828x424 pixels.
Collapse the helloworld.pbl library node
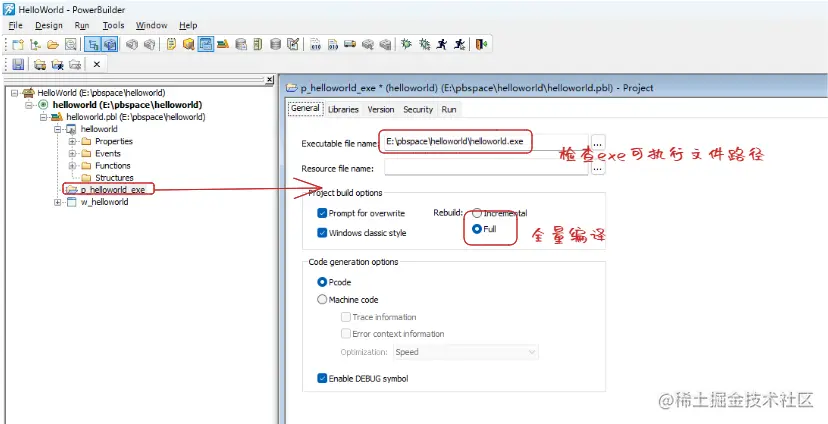click(x=43, y=117)
